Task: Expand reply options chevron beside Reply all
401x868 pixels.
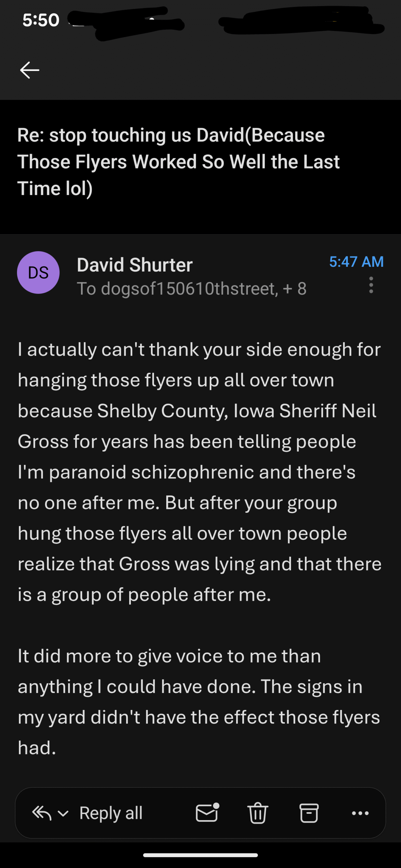Action: (63, 813)
